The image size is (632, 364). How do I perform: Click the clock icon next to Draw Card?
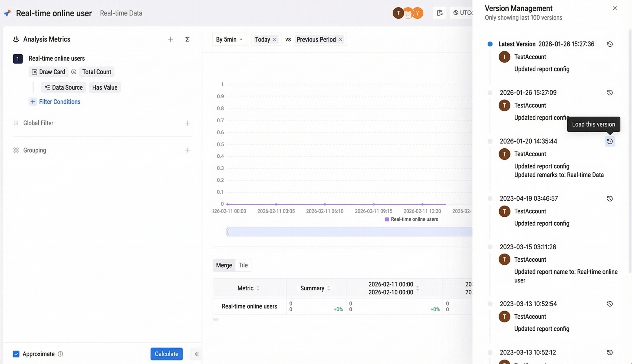(74, 72)
